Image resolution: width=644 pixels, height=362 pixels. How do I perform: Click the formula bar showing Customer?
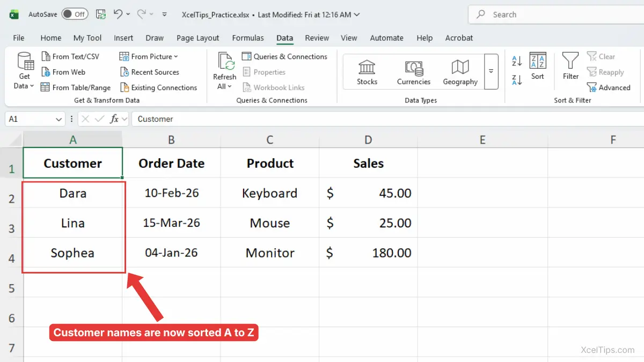click(387, 119)
